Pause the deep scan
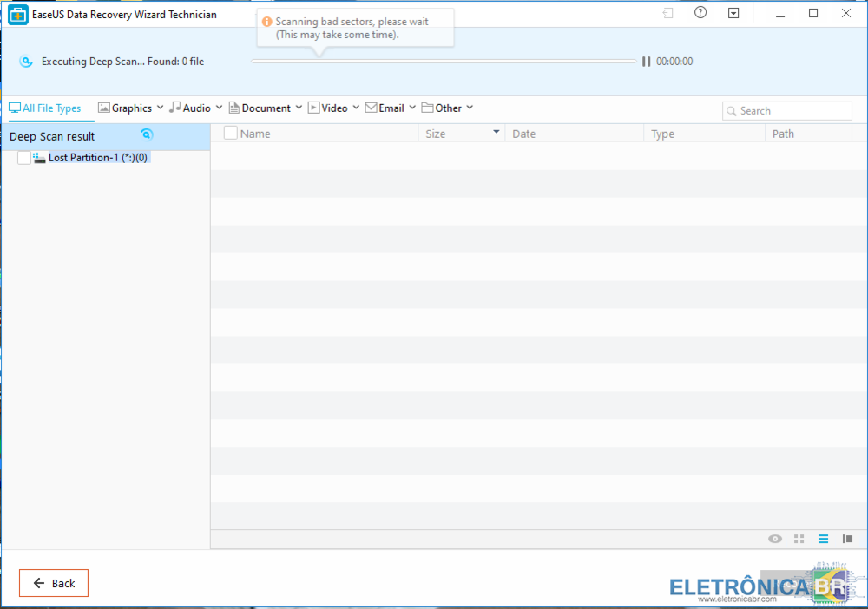Viewport: 868px width, 609px height. click(x=646, y=62)
